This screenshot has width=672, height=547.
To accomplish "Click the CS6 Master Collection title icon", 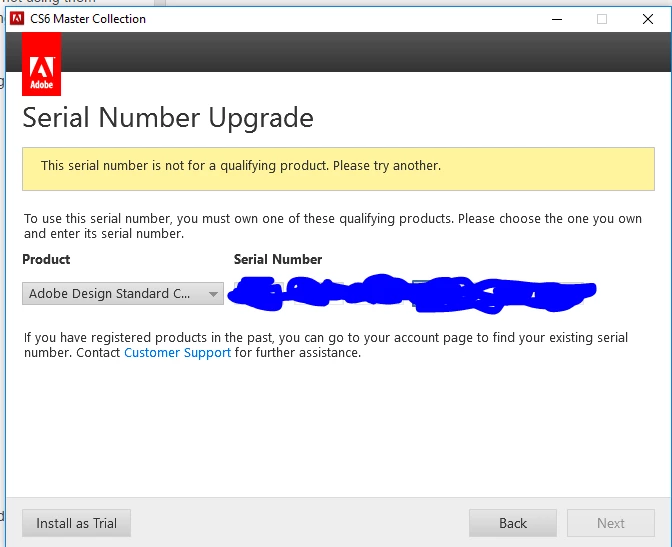I will [x=17, y=19].
